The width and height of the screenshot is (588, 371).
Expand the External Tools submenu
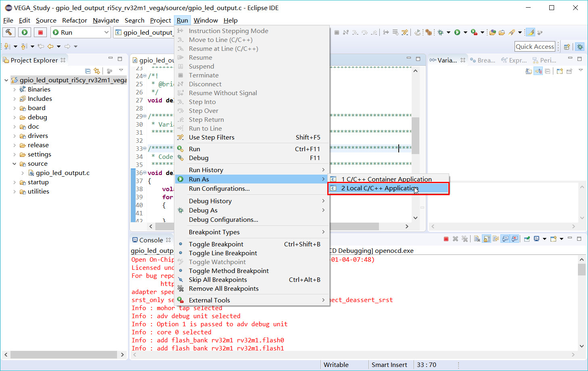[252, 300]
